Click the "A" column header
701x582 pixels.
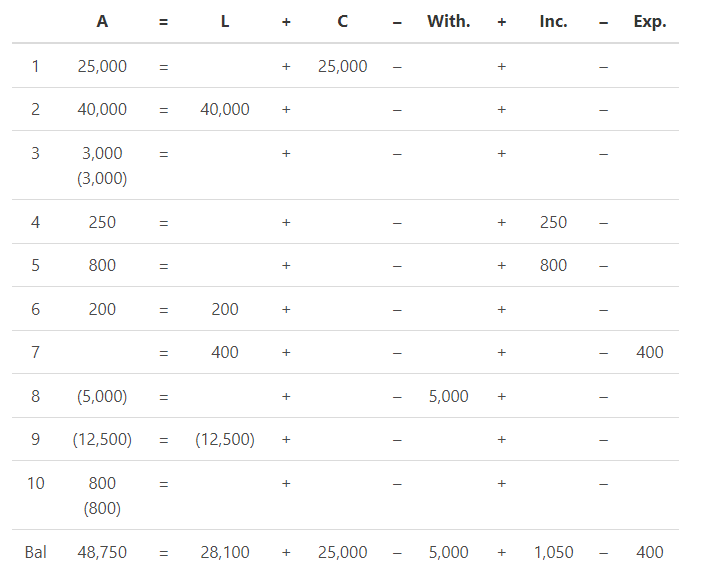(102, 21)
